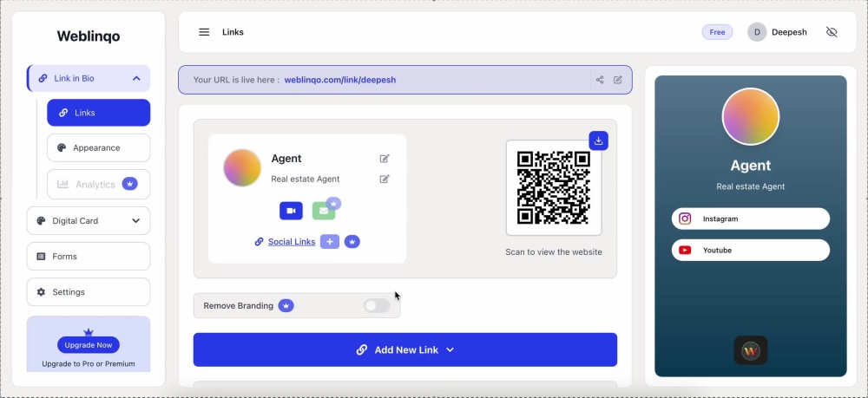
Task: Open the Analytics page
Action: 99,184
